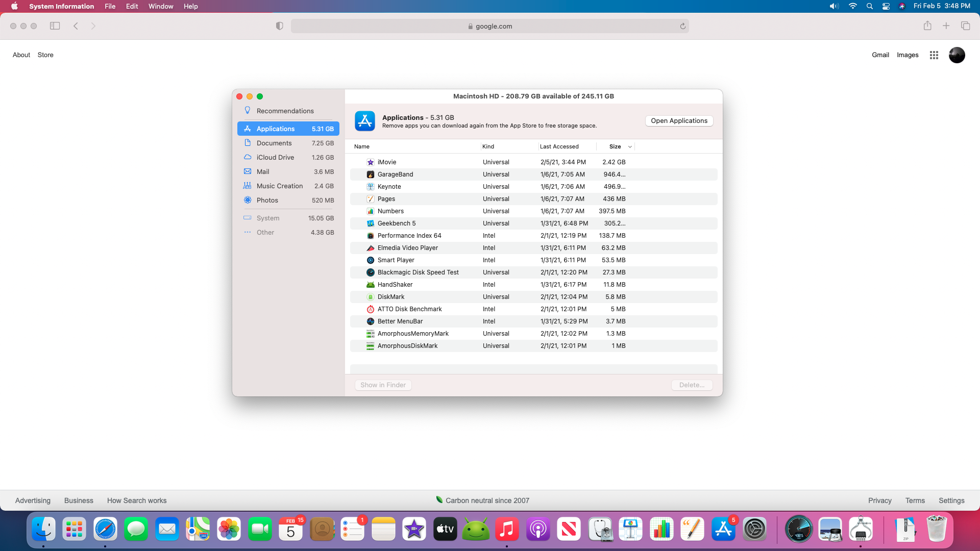Select Photos category in sidebar
The image size is (980, 551).
tap(288, 200)
